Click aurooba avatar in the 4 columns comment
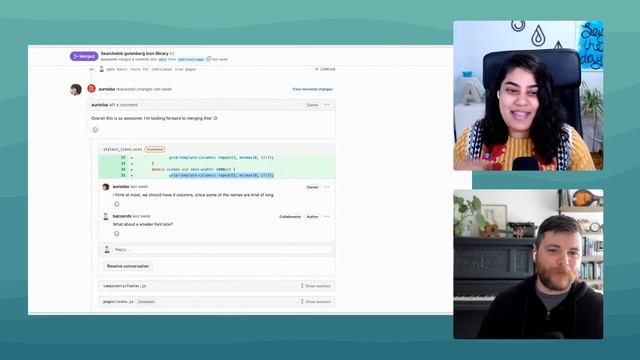The width and height of the screenshot is (640, 360). click(x=106, y=187)
